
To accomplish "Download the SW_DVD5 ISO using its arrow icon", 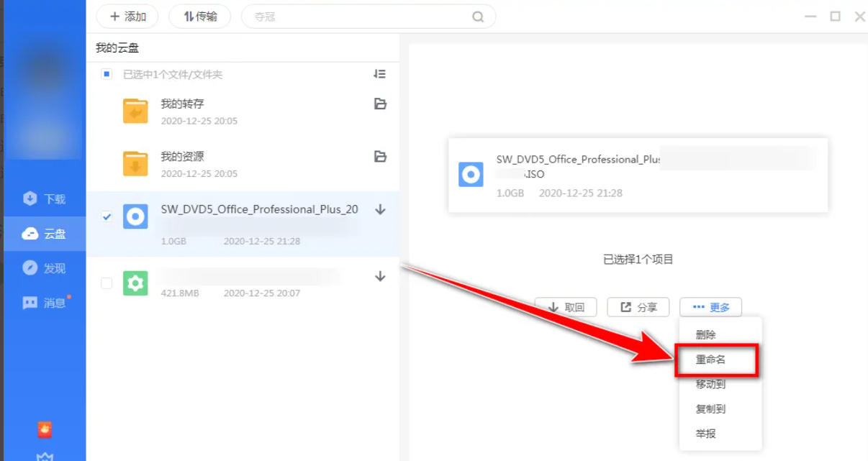I will (381, 210).
